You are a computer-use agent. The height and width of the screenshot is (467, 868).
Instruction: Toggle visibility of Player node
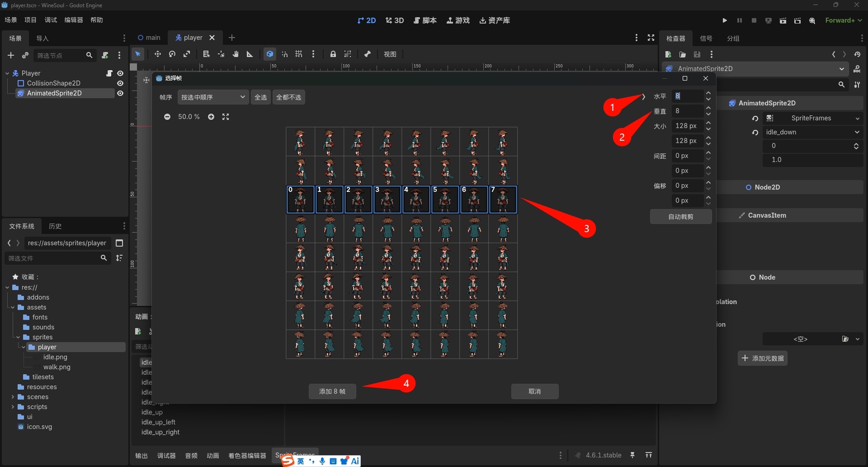click(x=120, y=73)
